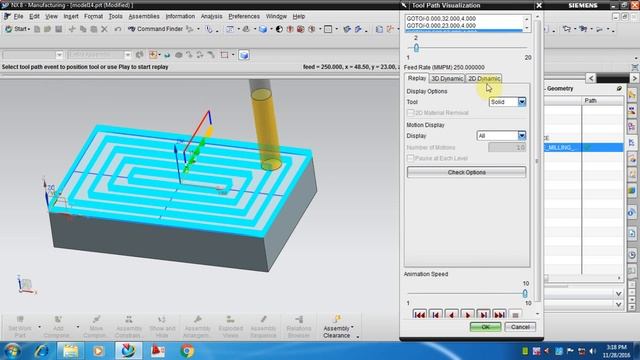
Task: Click the Assembly Clearance tool
Action: tap(337, 327)
